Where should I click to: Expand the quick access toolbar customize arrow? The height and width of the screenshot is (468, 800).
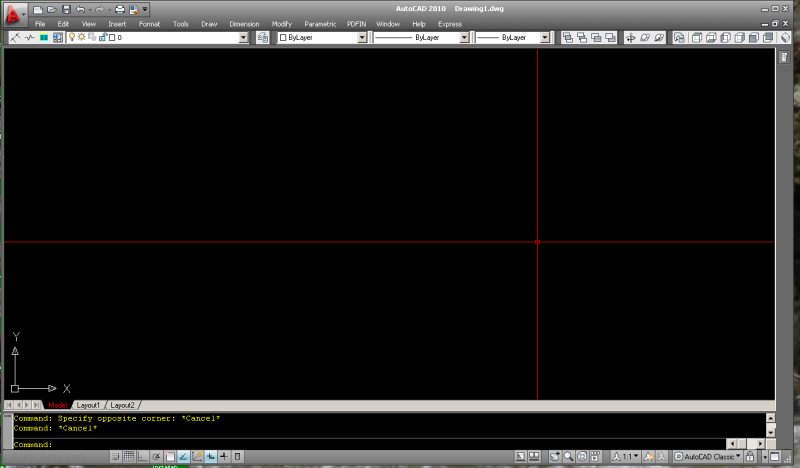145,9
